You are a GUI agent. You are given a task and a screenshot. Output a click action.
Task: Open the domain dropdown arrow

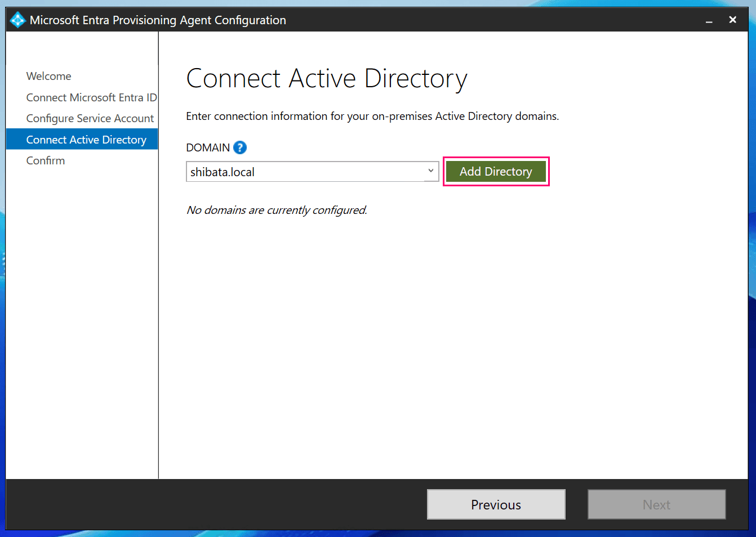(x=431, y=171)
